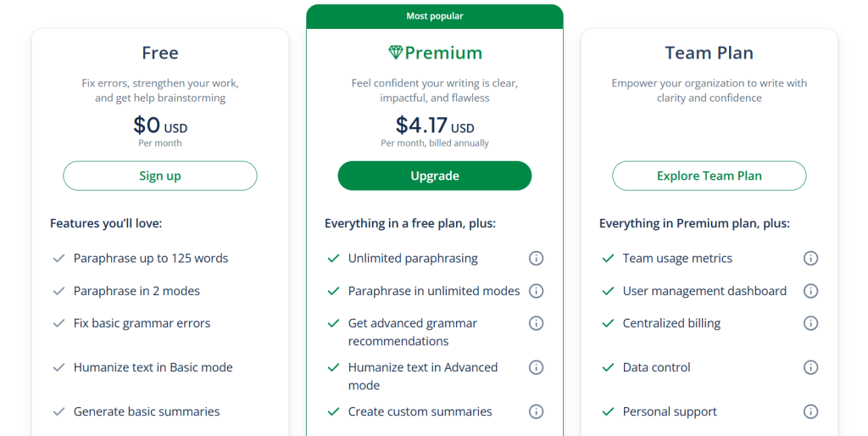Show info tooltip for Centralized billing
Screen dimensions: 868x436
click(810, 323)
